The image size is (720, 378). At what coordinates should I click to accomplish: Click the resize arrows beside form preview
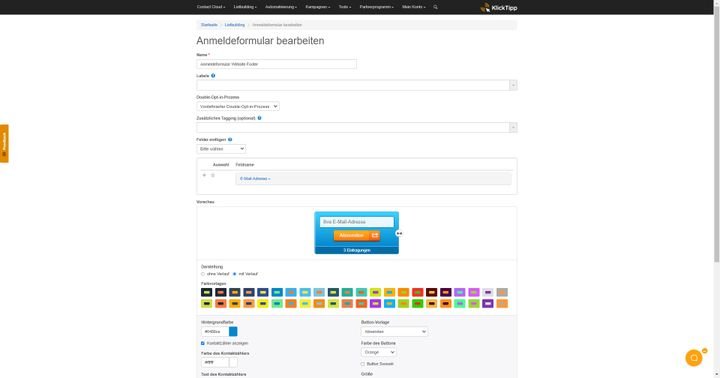399,233
